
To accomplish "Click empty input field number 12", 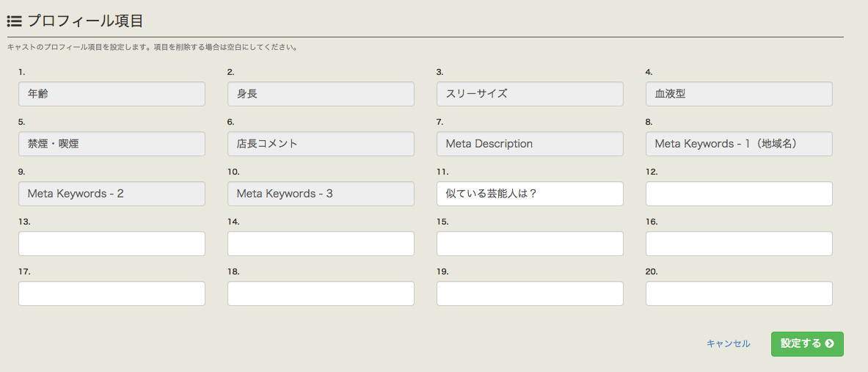I will tap(739, 194).
